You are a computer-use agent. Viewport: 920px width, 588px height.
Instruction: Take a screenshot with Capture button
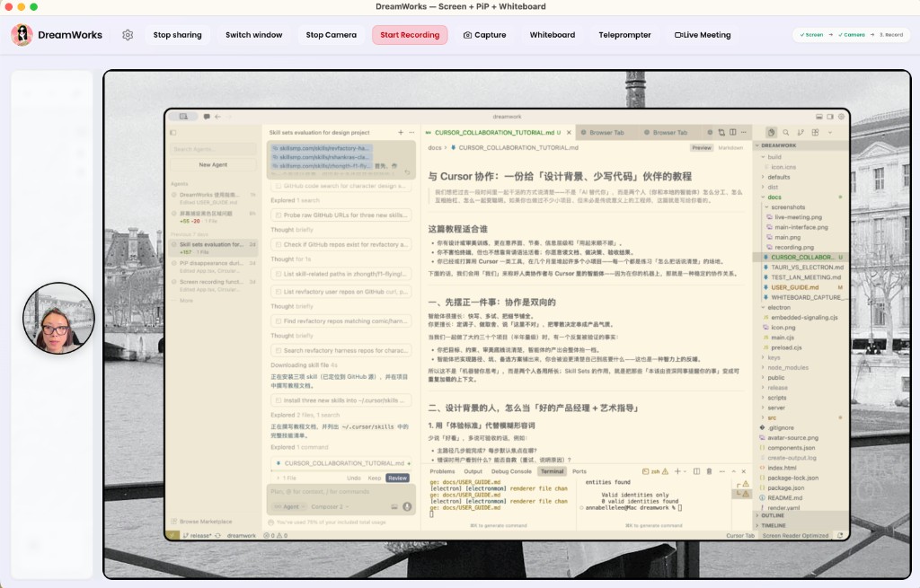[484, 35]
